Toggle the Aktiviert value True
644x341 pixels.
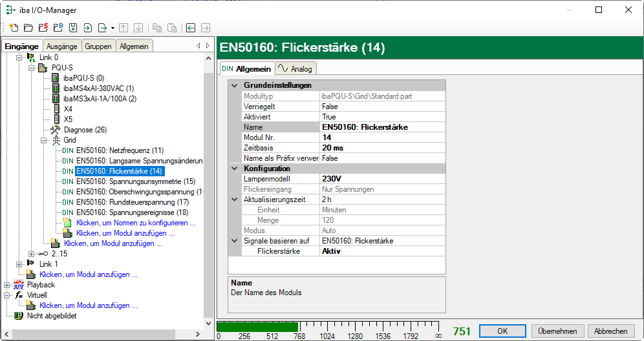[x=383, y=117]
